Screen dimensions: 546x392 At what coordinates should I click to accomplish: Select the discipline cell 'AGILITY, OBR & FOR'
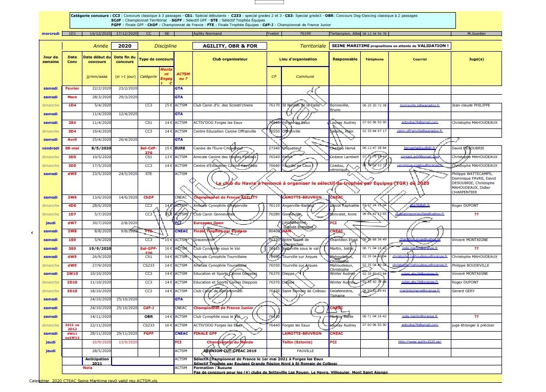(230, 46)
